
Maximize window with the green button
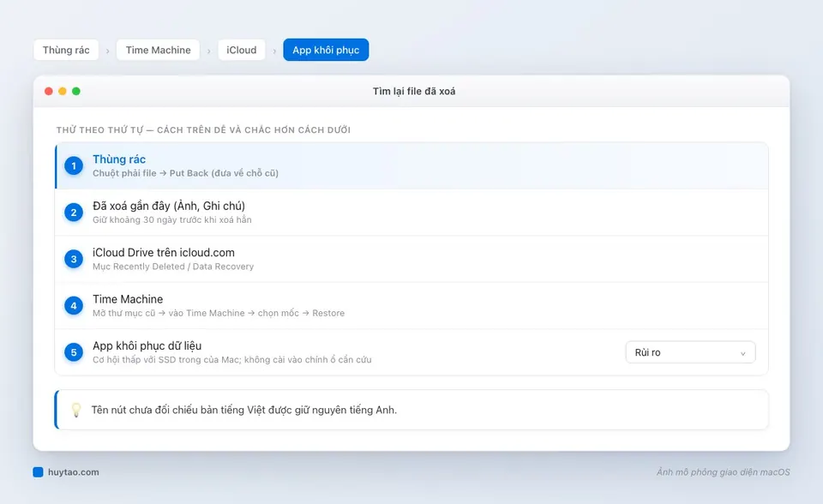point(76,92)
